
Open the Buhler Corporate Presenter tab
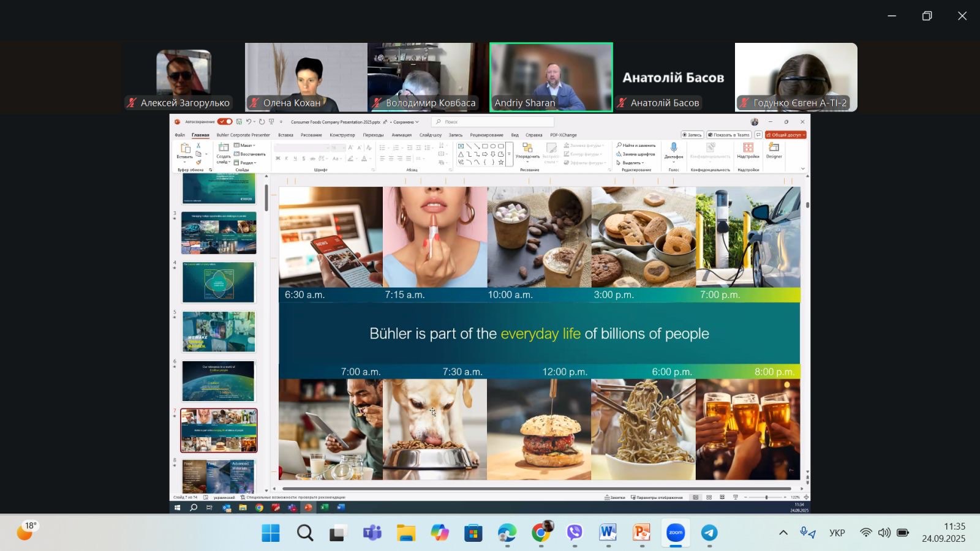[243, 135]
